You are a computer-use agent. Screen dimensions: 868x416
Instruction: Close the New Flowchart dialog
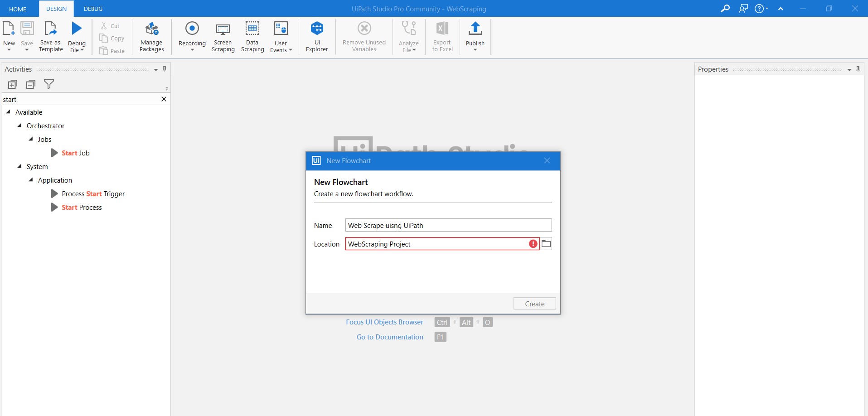pos(547,160)
